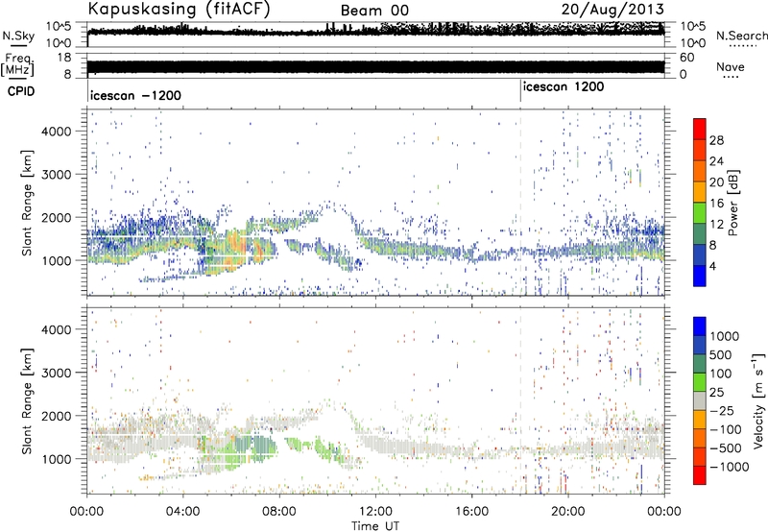768x532 pixels.
Task: Click the red bottom of velocity color bar
Action: coord(700,475)
